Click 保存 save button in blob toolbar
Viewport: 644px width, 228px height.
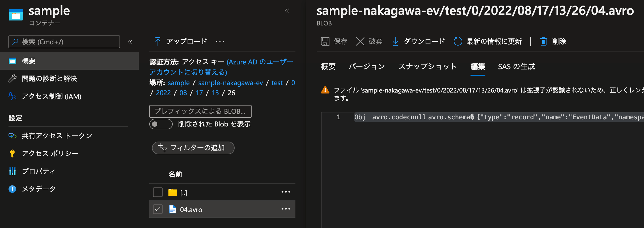334,41
